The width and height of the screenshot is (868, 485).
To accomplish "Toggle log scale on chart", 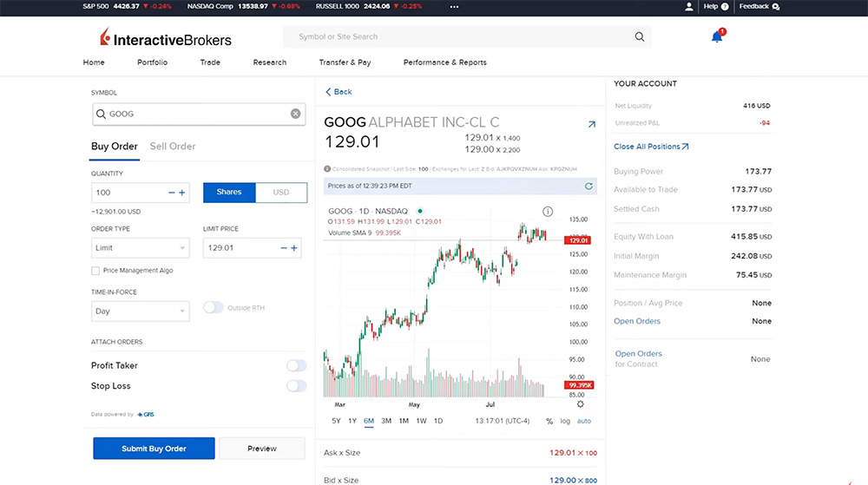I will [565, 421].
